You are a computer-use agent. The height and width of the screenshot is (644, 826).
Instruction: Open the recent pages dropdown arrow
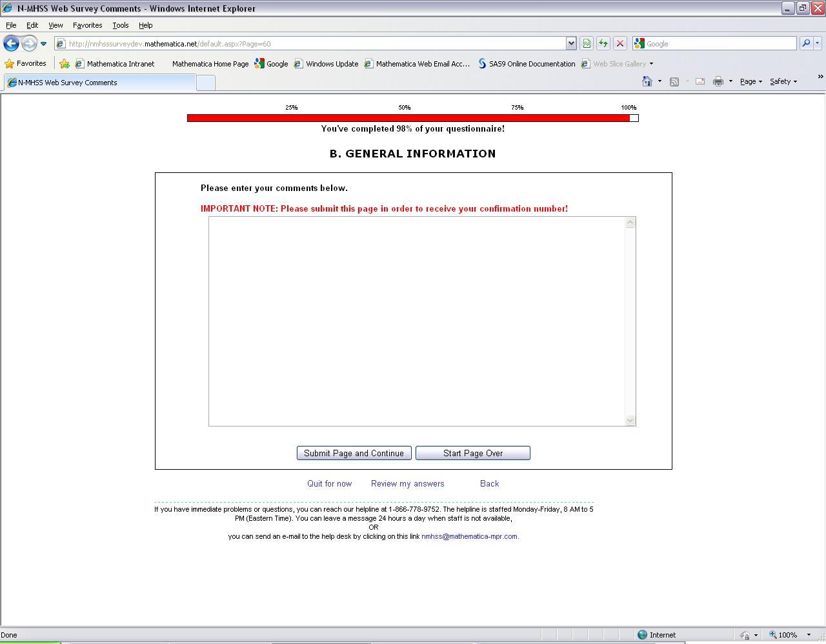pos(44,44)
